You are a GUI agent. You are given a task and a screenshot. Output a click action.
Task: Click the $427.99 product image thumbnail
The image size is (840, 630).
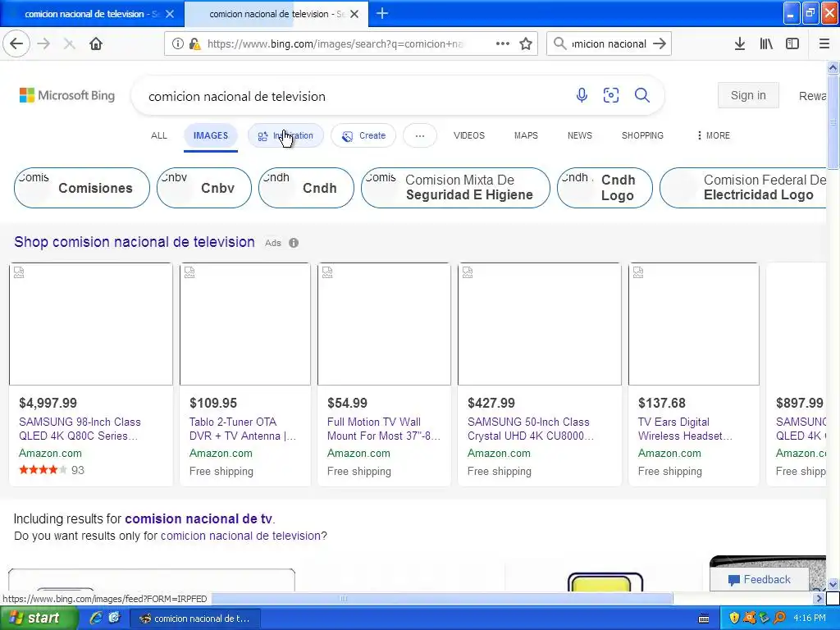point(540,323)
